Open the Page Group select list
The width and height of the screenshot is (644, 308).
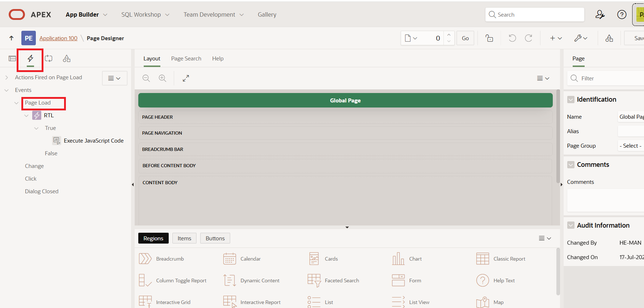[630, 146]
